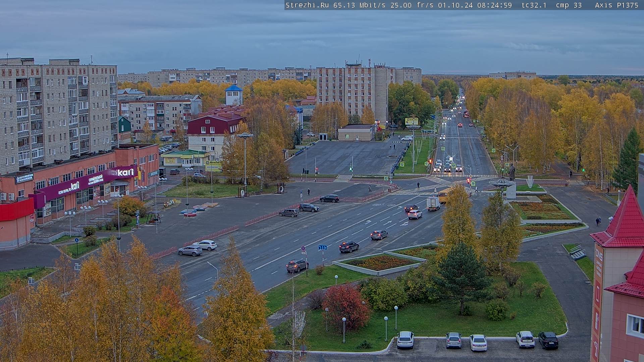Viewport: 644px width, 362px height.
Task: Click the tc32.1 overlay value
Action: tap(534, 5)
